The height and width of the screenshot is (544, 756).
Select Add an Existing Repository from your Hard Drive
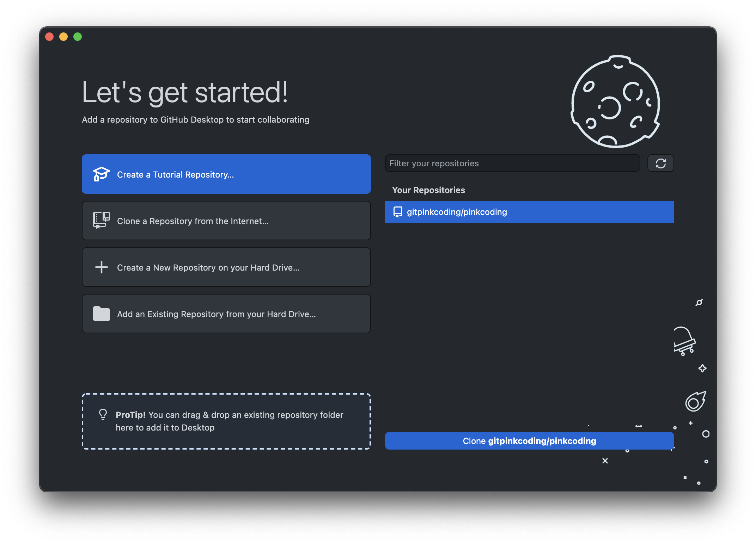226,314
